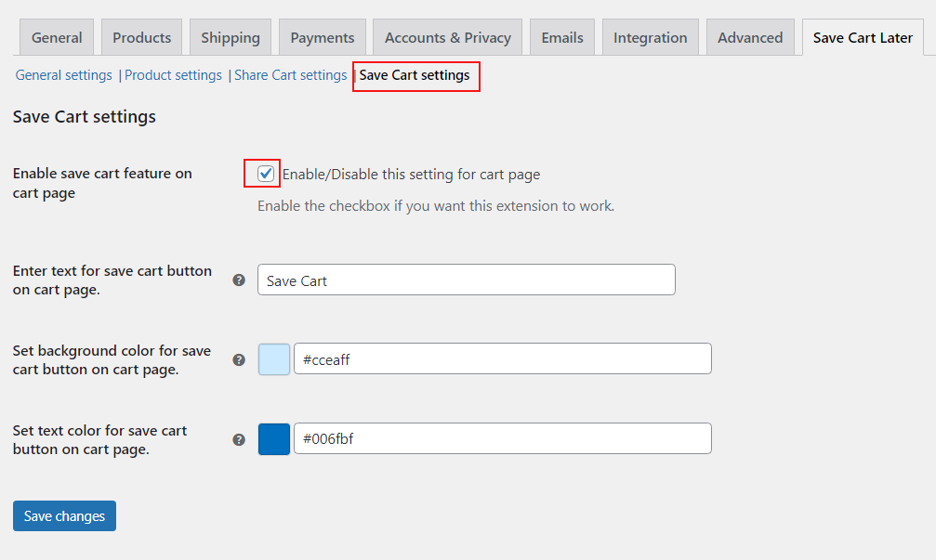
Task: Select the Accounts & Privacy tab
Action: (447, 37)
